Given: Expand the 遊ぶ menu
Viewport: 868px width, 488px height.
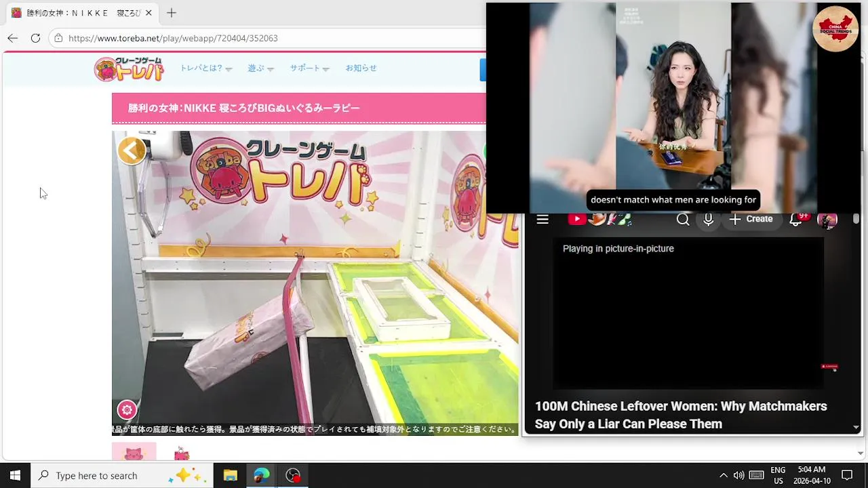Looking at the screenshot, I should coord(260,68).
